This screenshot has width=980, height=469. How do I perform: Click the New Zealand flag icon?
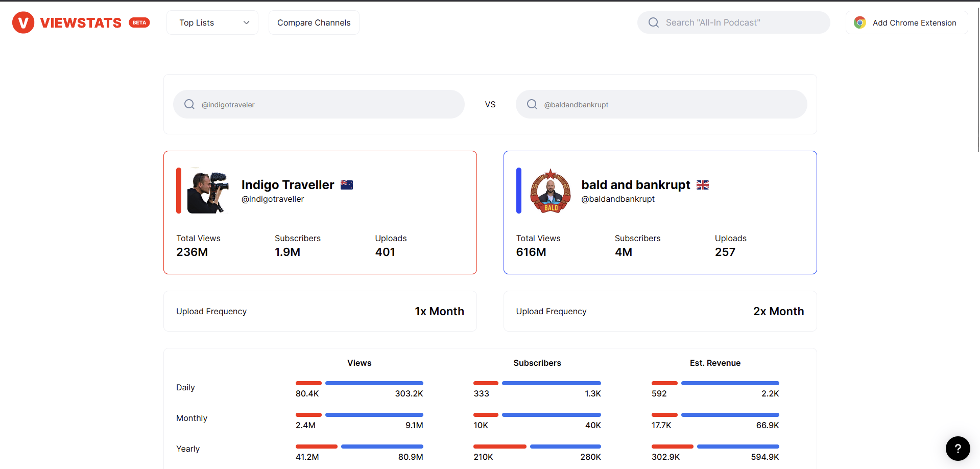click(347, 185)
